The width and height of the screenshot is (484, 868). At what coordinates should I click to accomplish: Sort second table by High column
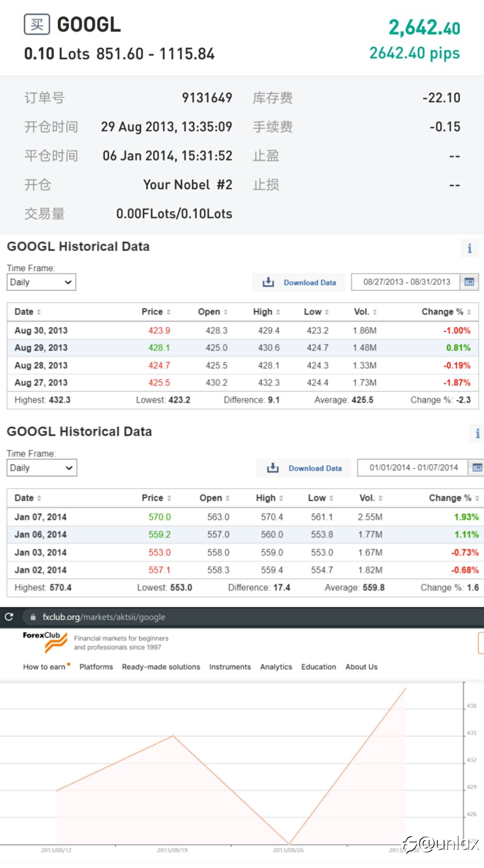point(281,498)
